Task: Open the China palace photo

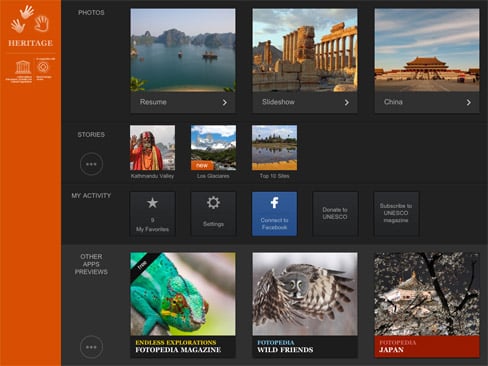Action: point(427,50)
